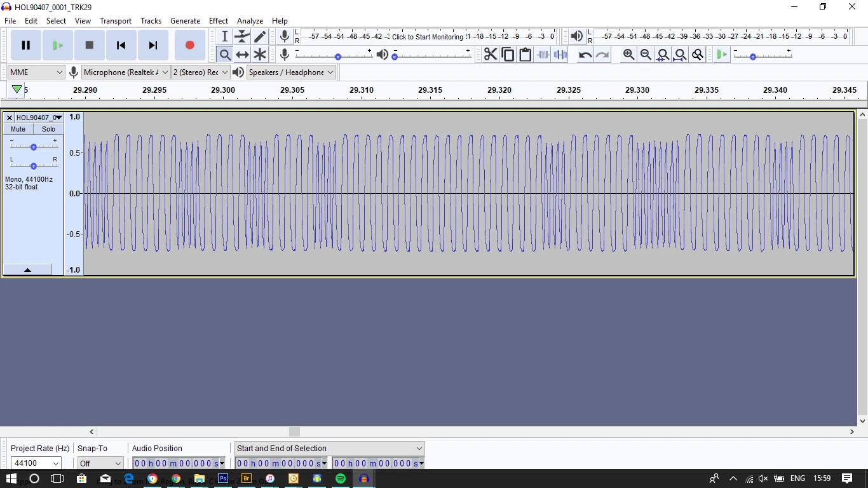Click the Pause button

[x=26, y=45]
